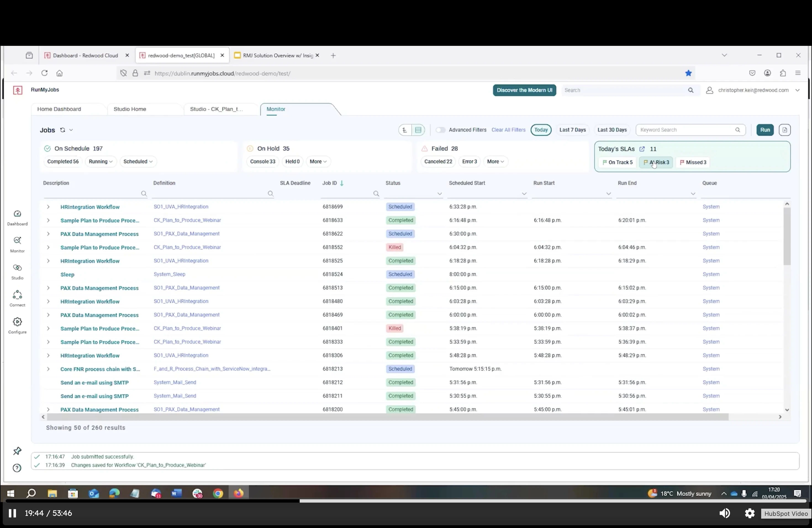Select the Today filter
812x528 pixels.
click(x=541, y=130)
